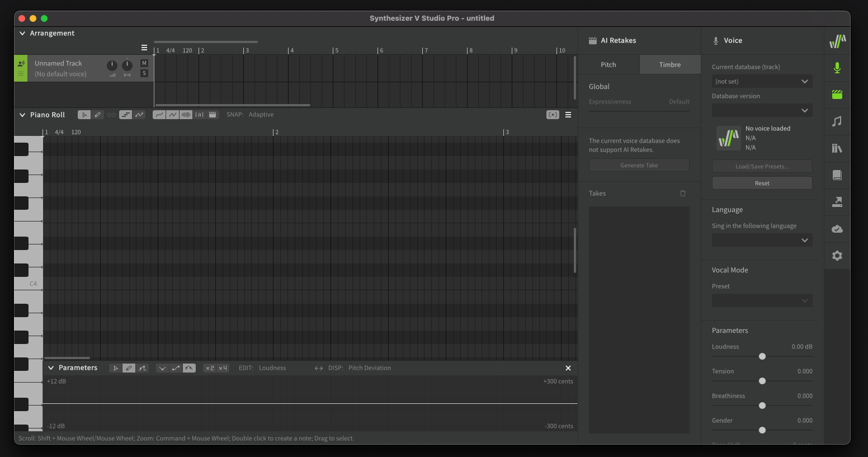Select the line draw tool in Parameters toolbar
The image size is (868, 457).
pos(142,368)
